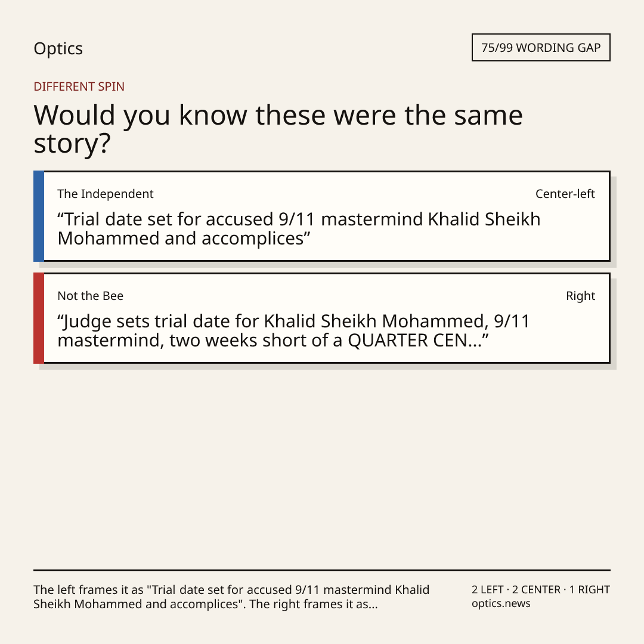
Task: Click the 75/99 WORDING GAP badge
Action: [x=541, y=48]
